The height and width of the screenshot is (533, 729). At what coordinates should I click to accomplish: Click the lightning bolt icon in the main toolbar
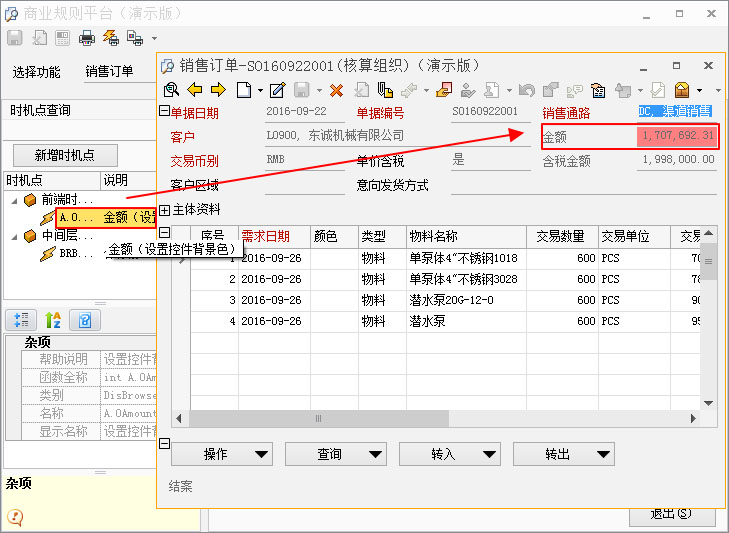[110, 38]
